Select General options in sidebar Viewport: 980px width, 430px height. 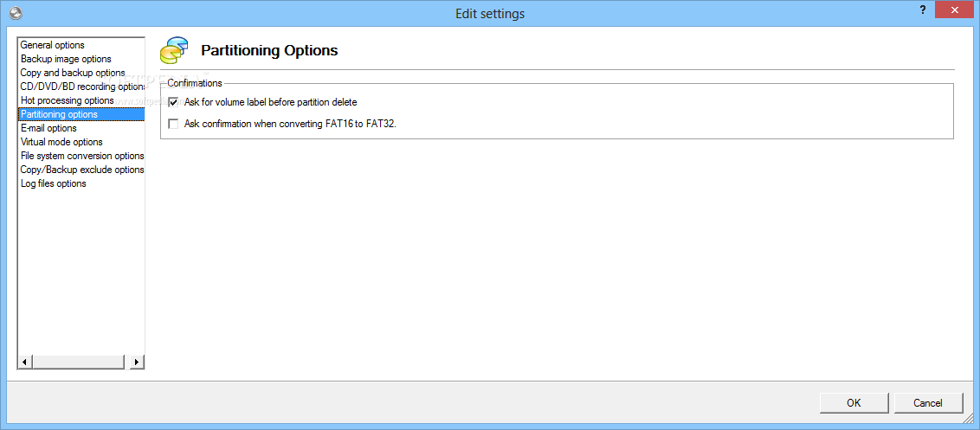[53, 45]
